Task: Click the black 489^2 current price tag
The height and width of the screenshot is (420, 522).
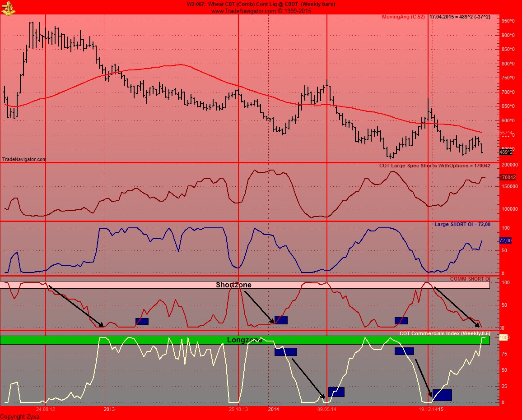Action: click(506, 152)
